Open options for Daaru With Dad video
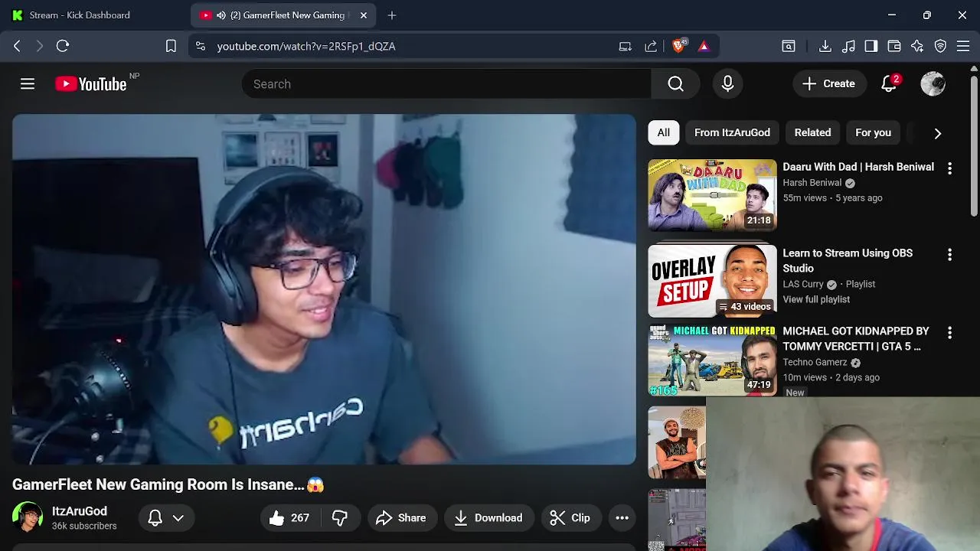This screenshot has height=551, width=980. [950, 168]
